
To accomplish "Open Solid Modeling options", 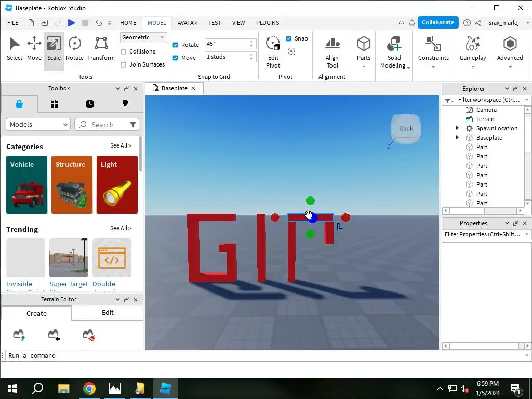I will coord(394,52).
